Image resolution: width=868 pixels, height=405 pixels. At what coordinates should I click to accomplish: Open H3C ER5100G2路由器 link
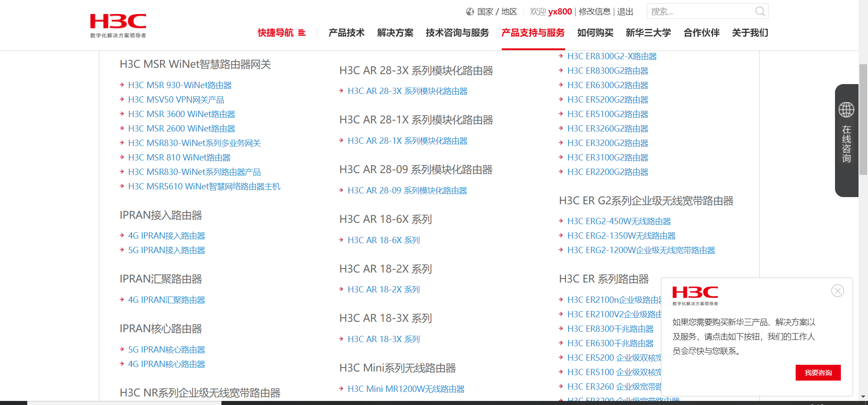click(x=608, y=114)
